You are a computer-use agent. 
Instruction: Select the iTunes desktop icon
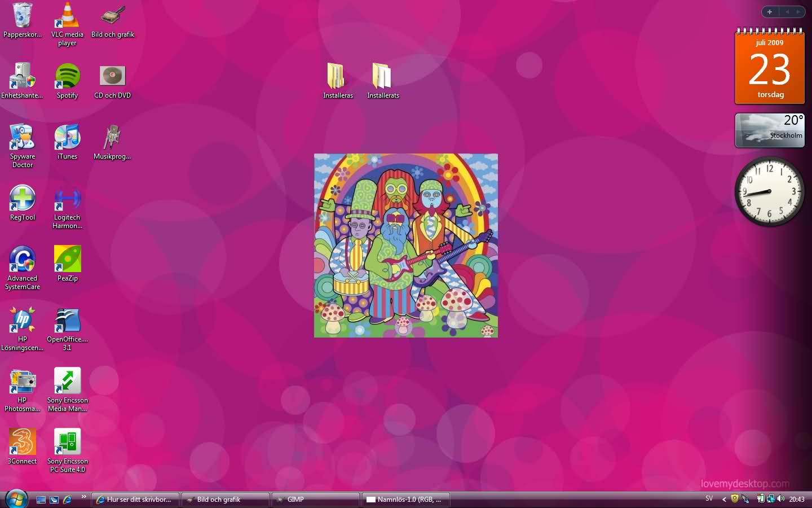coord(67,141)
